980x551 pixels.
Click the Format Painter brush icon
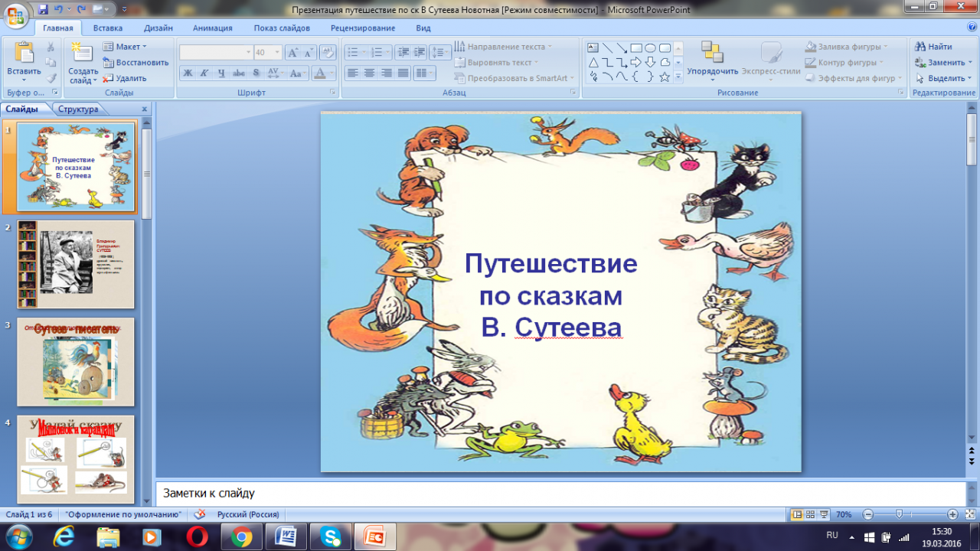tap(51, 77)
